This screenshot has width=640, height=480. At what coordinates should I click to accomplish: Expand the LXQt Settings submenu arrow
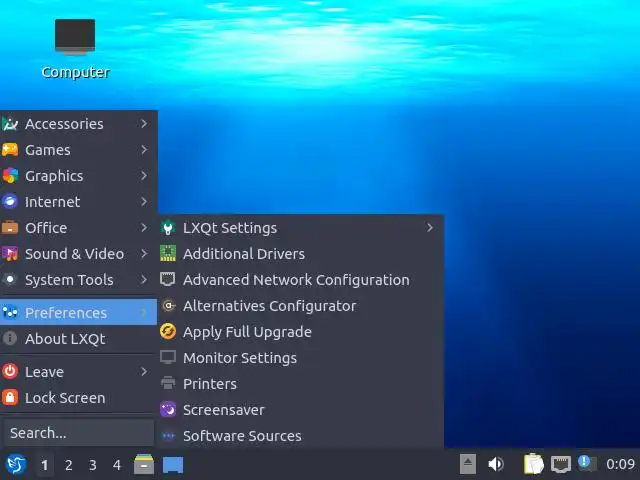(x=430, y=228)
